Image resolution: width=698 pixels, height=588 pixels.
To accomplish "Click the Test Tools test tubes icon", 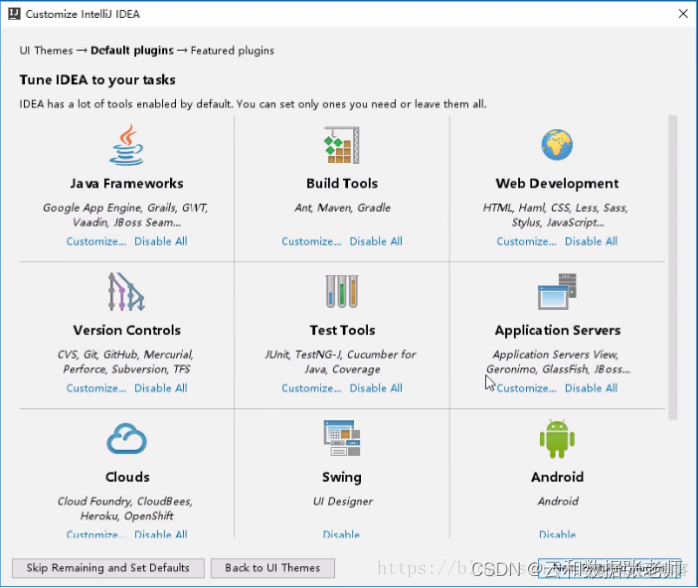I will pyautogui.click(x=342, y=292).
